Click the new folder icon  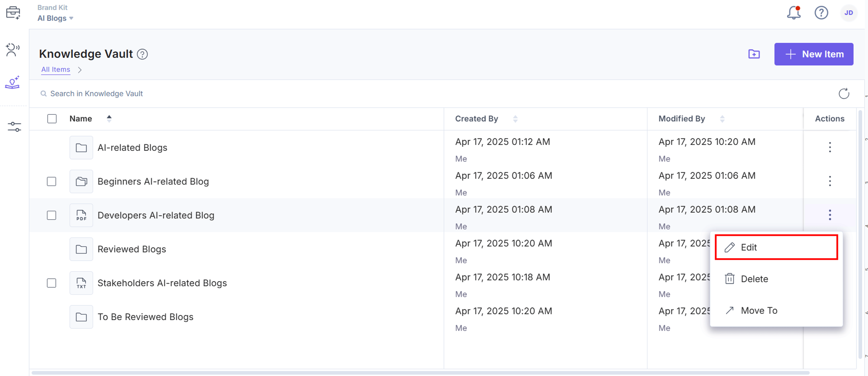pyautogui.click(x=754, y=54)
